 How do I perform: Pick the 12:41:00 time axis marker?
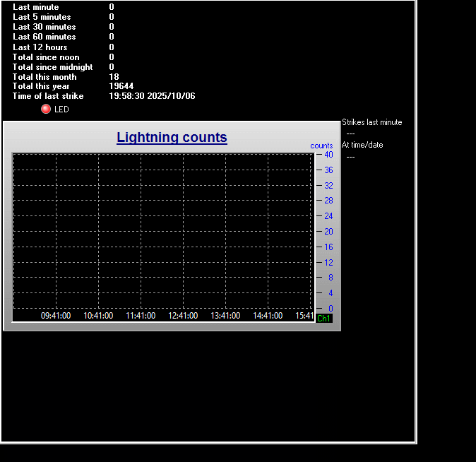(183, 316)
